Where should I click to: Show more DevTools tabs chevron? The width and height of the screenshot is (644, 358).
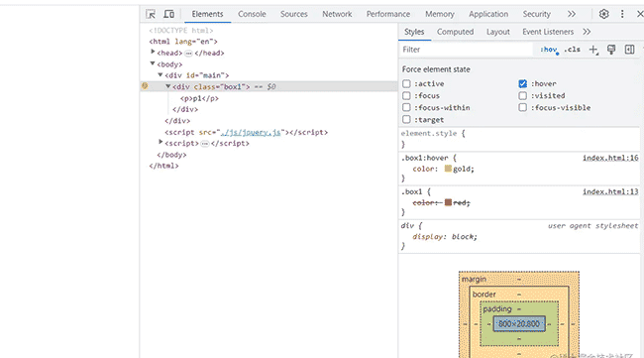click(x=572, y=14)
